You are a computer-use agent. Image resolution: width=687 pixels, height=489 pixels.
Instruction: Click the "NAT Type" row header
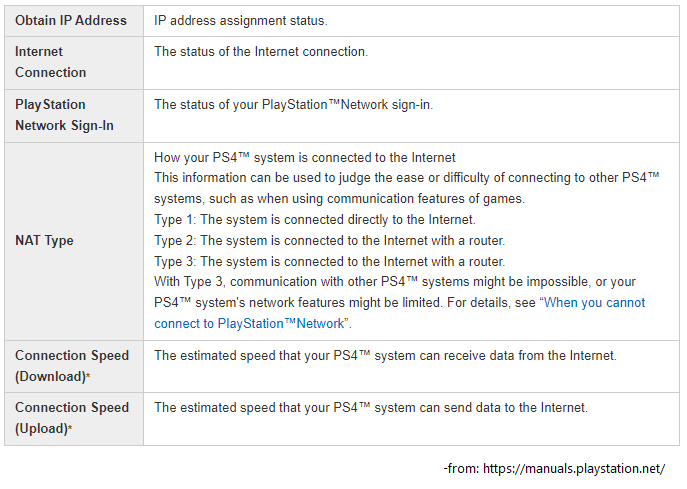[x=45, y=240]
